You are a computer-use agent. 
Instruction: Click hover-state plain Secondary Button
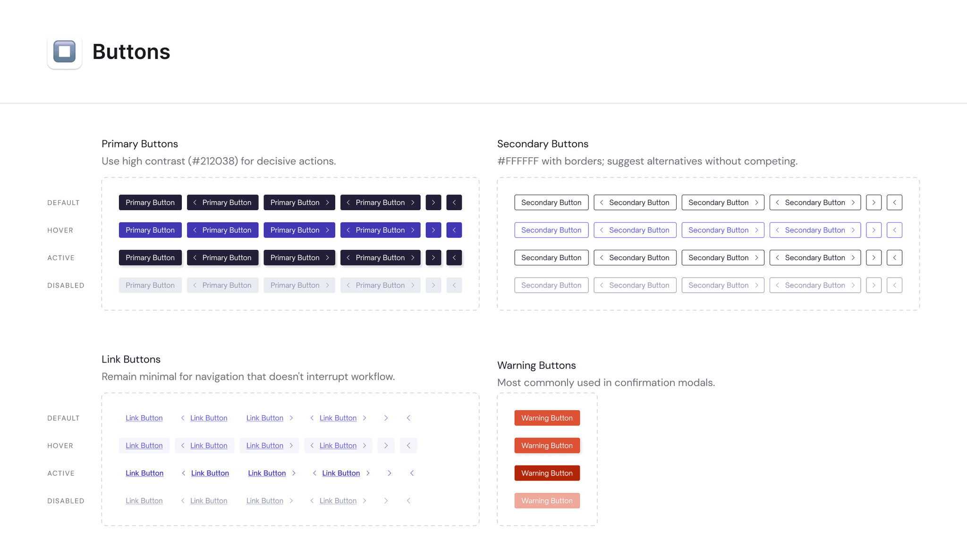click(x=551, y=230)
